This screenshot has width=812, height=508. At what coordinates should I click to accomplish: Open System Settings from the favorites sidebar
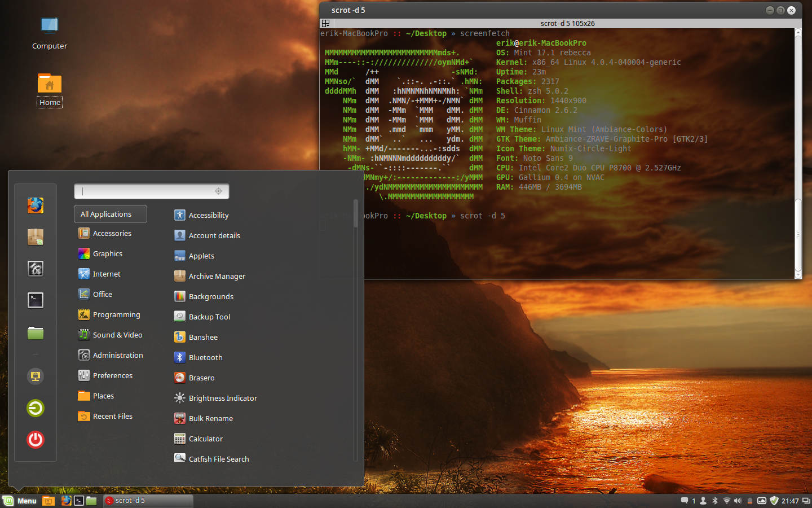36,269
